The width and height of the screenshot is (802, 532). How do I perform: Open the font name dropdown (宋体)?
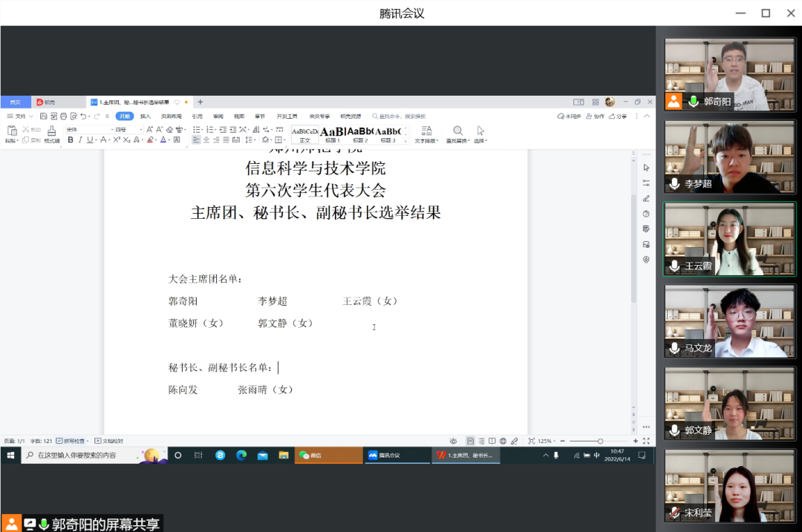coord(88,129)
